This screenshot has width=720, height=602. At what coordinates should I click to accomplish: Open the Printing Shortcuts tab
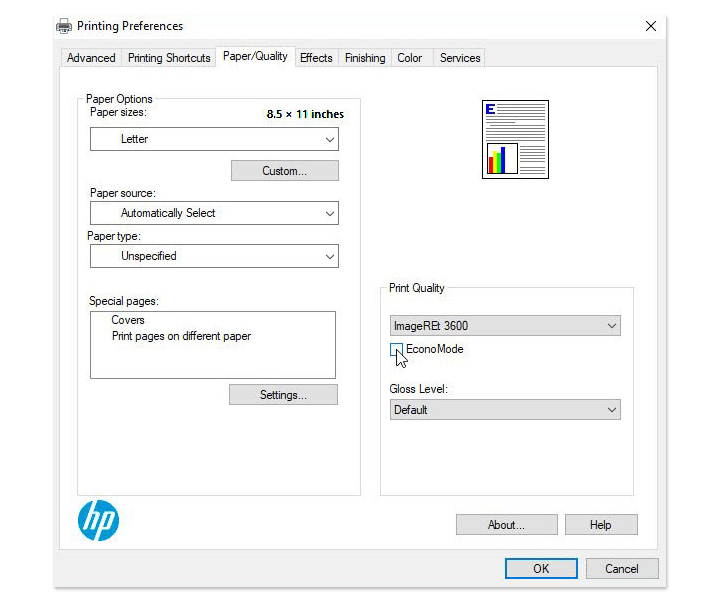pyautogui.click(x=169, y=58)
